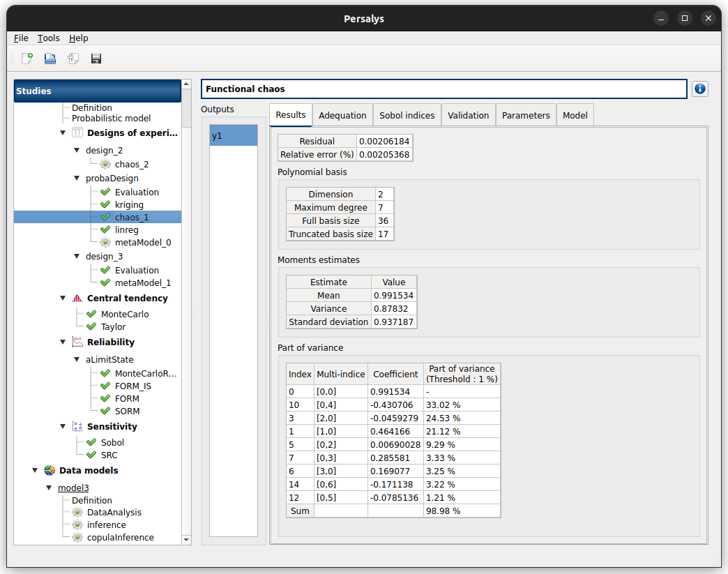The height and width of the screenshot is (574, 728).
Task: Collapse the Sensitivity section arrow
Action: [63, 427]
